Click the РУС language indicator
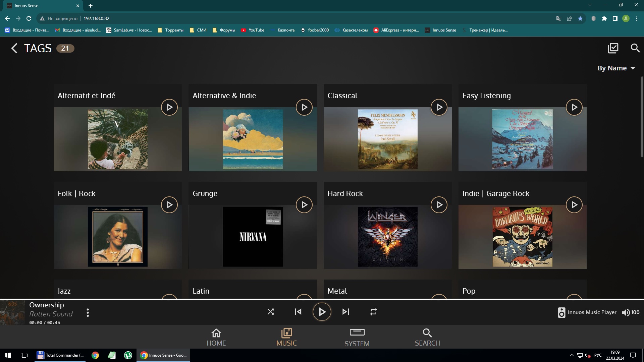This screenshot has width=644, height=362. click(598, 355)
